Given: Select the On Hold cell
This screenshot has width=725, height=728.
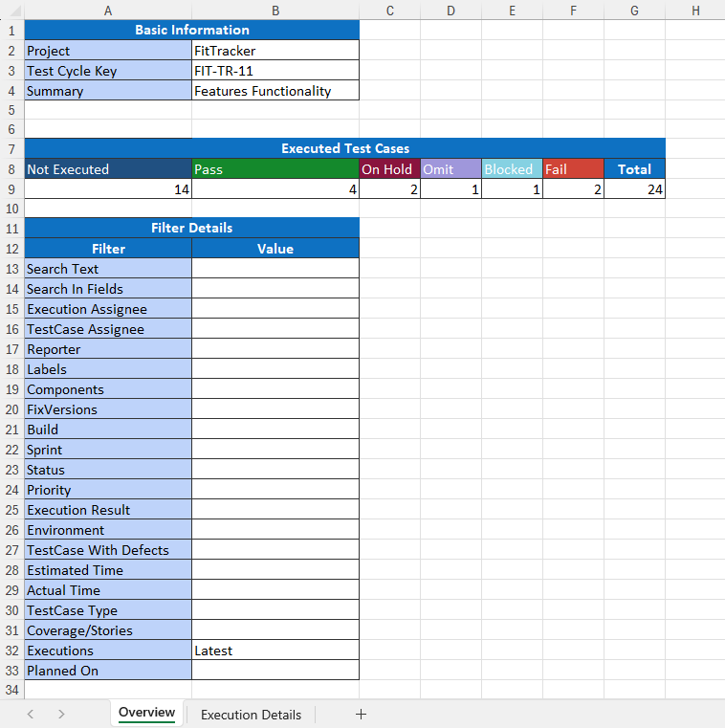Looking at the screenshot, I should pyautogui.click(x=389, y=169).
